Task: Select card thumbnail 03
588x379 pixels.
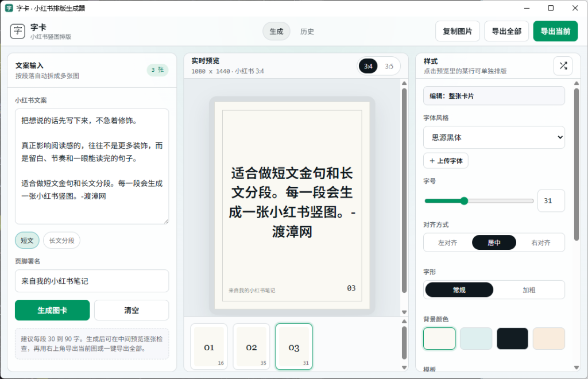Action: click(x=293, y=347)
